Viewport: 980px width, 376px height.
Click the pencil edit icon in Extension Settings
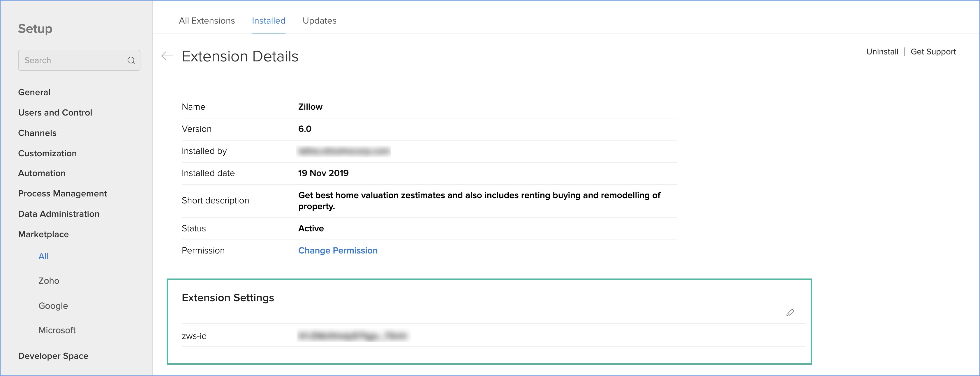click(x=790, y=313)
